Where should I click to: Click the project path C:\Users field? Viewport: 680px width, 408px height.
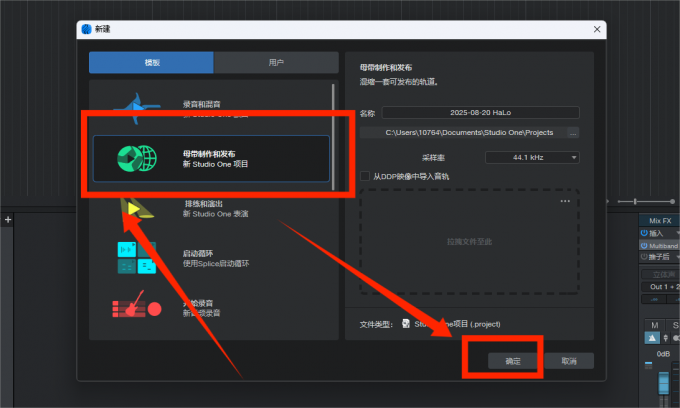coord(463,133)
